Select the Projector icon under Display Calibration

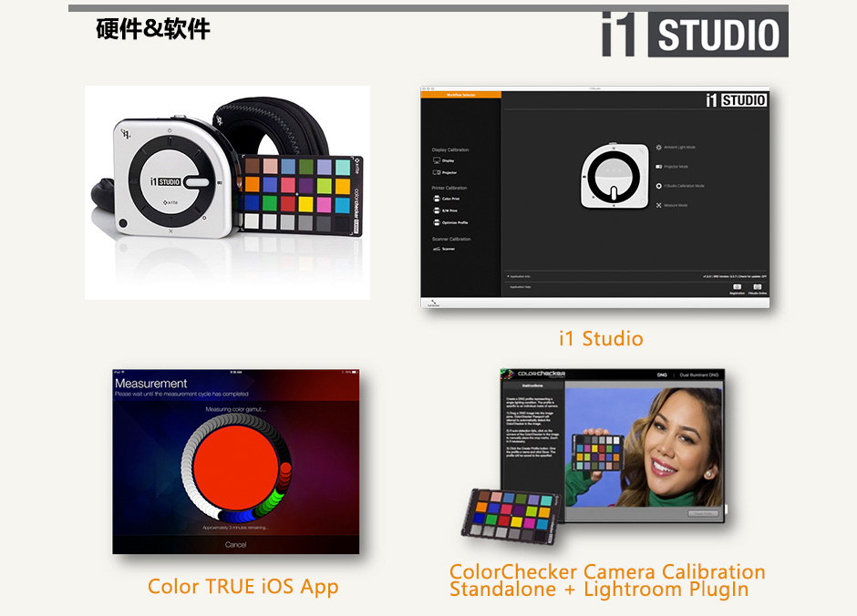[437, 172]
